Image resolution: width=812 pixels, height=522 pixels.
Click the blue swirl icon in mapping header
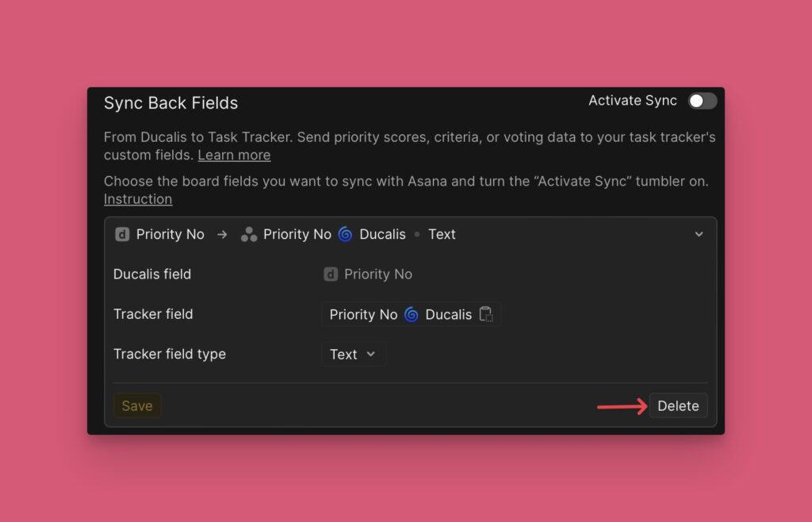point(345,234)
